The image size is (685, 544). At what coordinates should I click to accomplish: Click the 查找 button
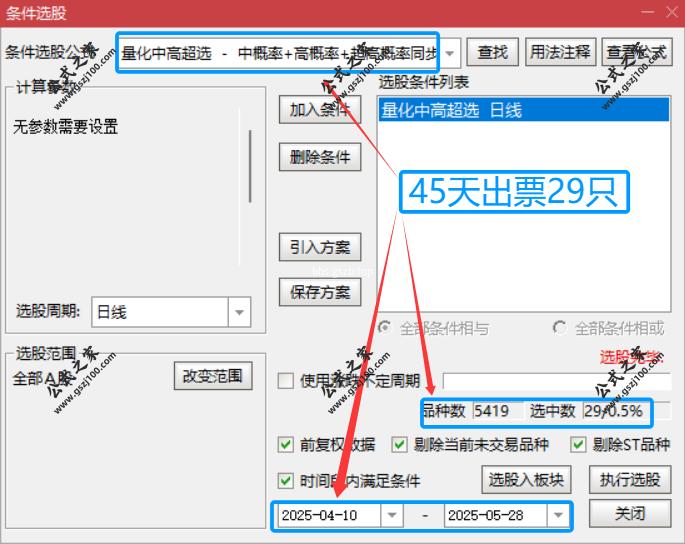coord(492,52)
